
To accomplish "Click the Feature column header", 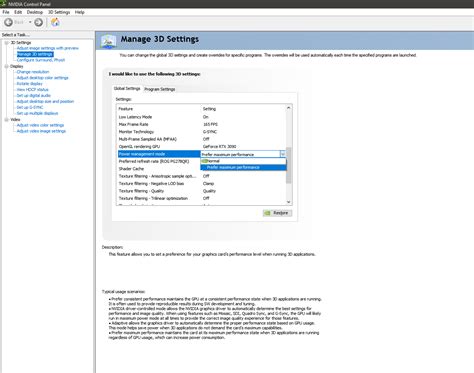I will tap(126, 109).
